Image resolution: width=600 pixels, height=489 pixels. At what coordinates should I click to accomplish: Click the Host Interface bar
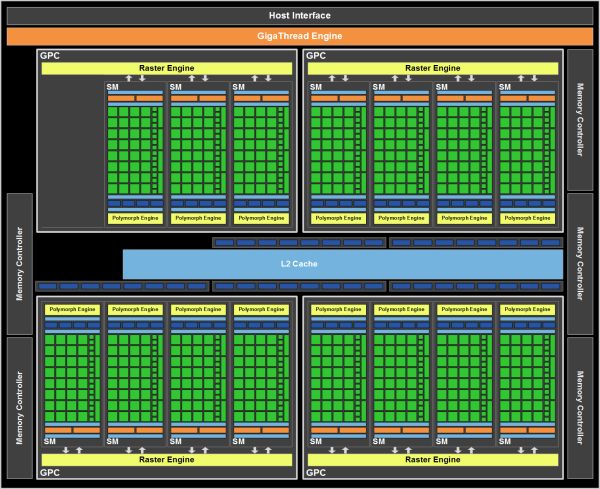300,16
